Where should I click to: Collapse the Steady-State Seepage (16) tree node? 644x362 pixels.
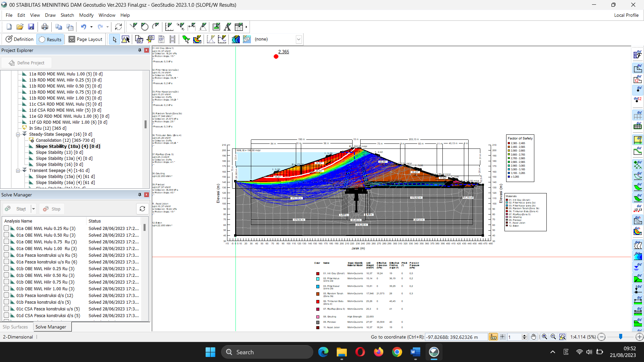(x=18, y=134)
